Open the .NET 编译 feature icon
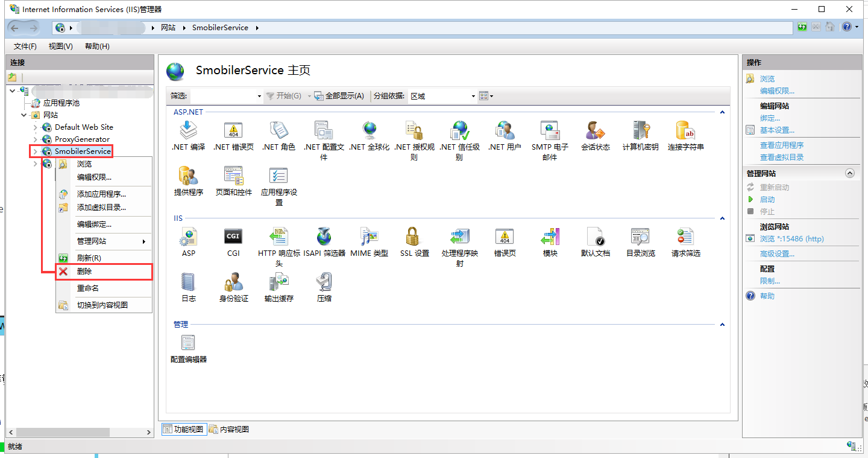The height and width of the screenshot is (458, 868). tap(188, 136)
